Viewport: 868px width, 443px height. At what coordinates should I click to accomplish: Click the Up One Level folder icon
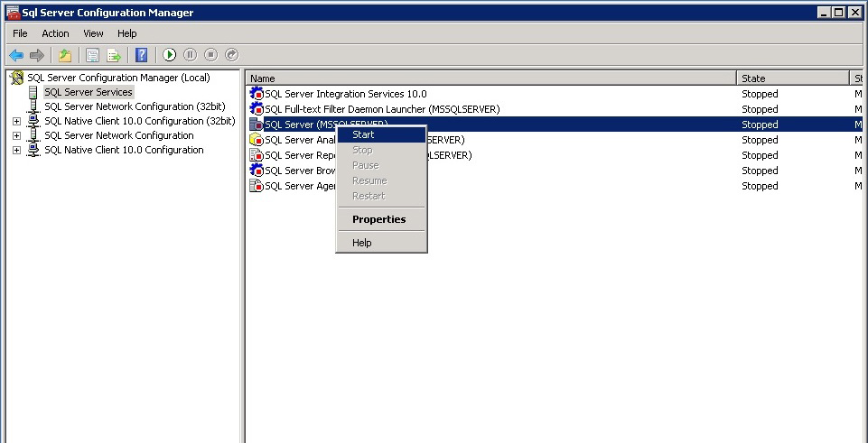(x=65, y=55)
